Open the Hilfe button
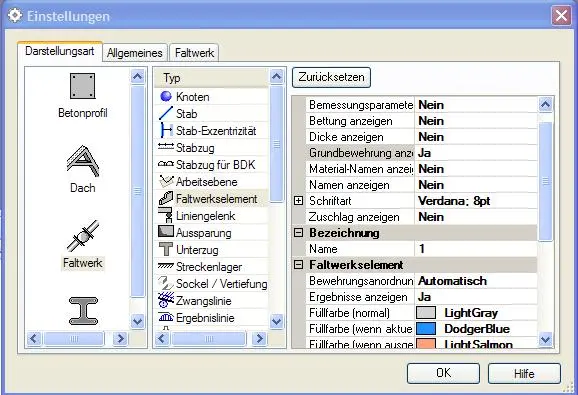The width and height of the screenshot is (578, 395). [x=524, y=374]
